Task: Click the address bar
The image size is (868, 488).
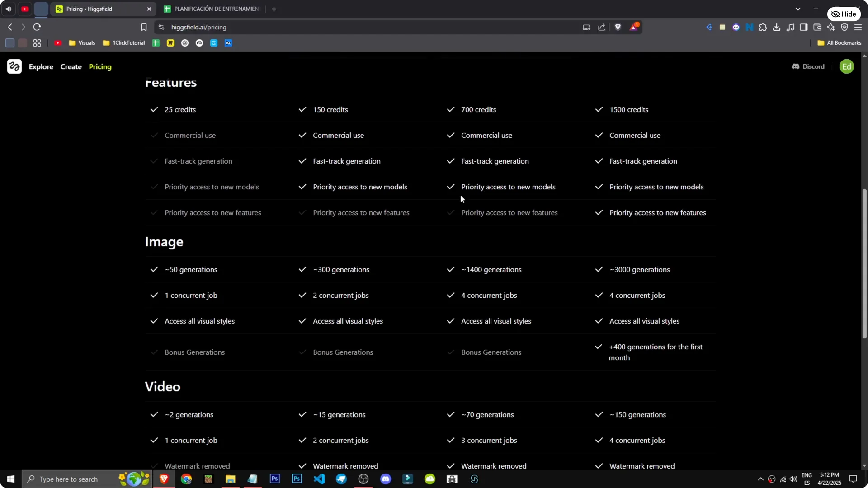Action: (x=316, y=27)
